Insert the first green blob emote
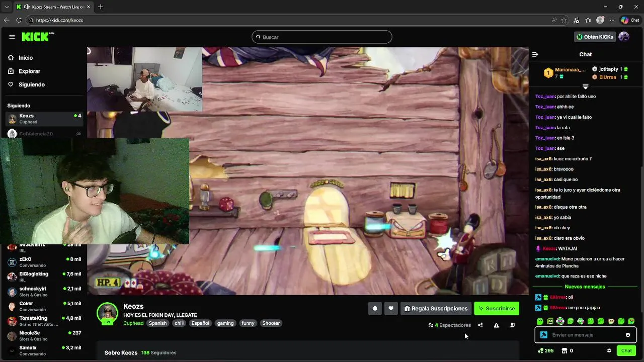Image resolution: width=644 pixels, height=362 pixels. pyautogui.click(x=540, y=321)
